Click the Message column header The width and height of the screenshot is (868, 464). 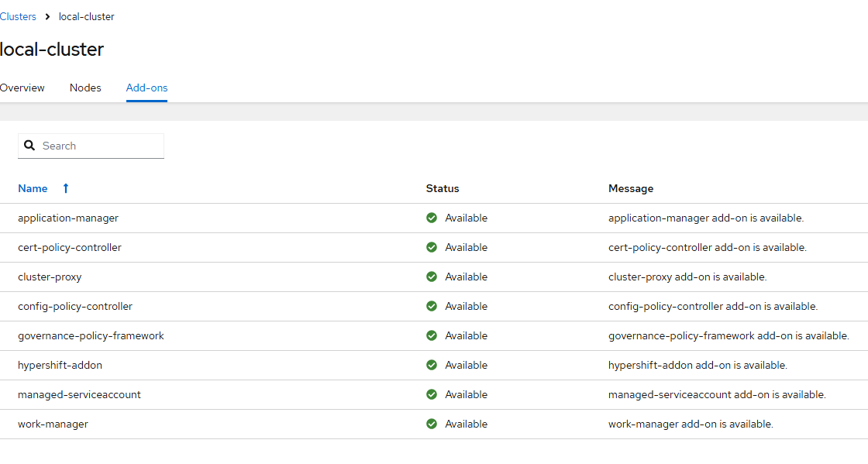click(631, 188)
